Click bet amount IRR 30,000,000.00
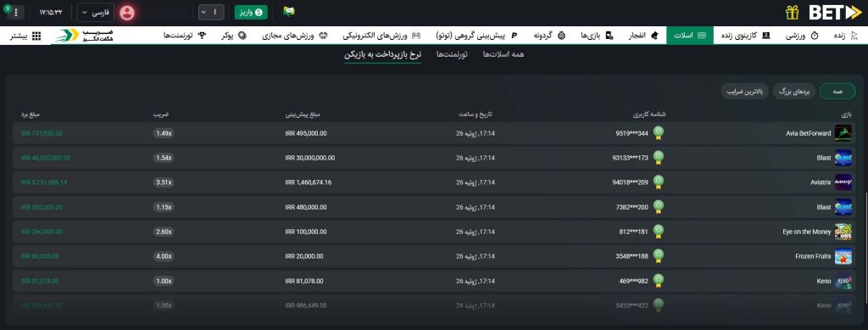Screen dimensions: 868x330 click(310, 158)
